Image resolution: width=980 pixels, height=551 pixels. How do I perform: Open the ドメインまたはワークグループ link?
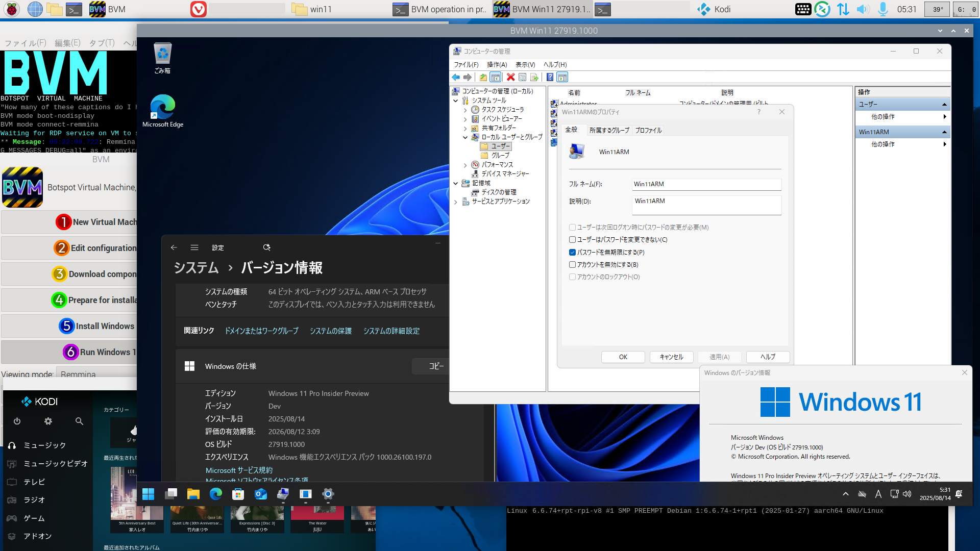coord(261,331)
